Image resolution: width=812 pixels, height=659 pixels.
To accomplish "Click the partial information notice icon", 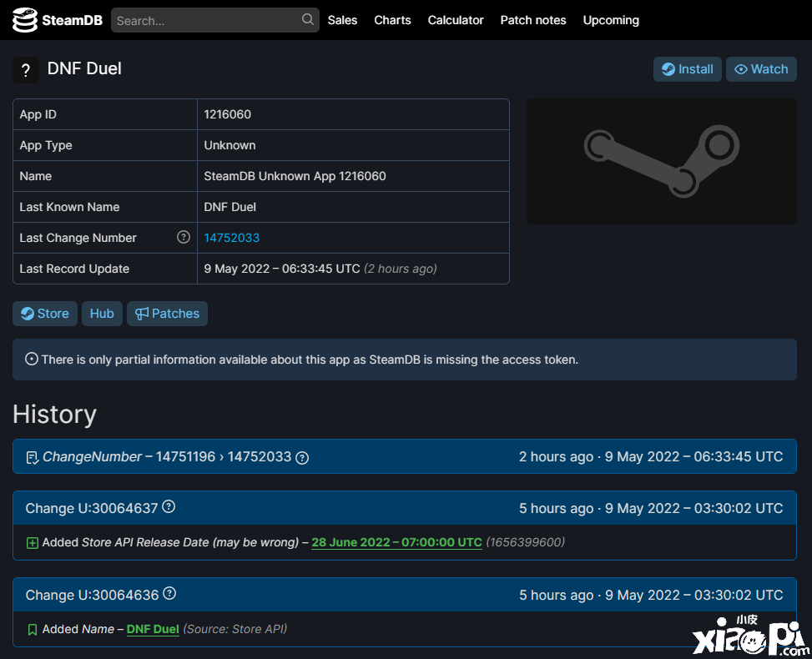I will pos(32,360).
